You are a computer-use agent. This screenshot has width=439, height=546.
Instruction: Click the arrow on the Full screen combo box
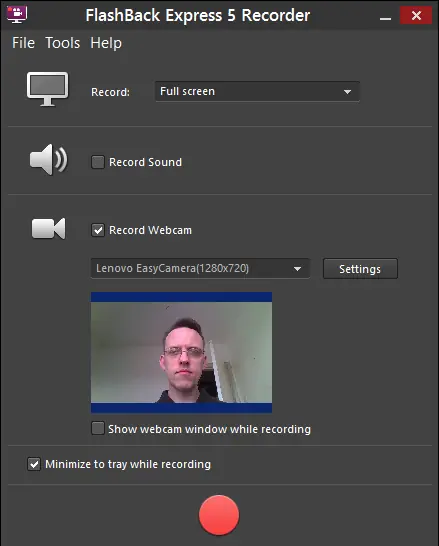coord(347,92)
